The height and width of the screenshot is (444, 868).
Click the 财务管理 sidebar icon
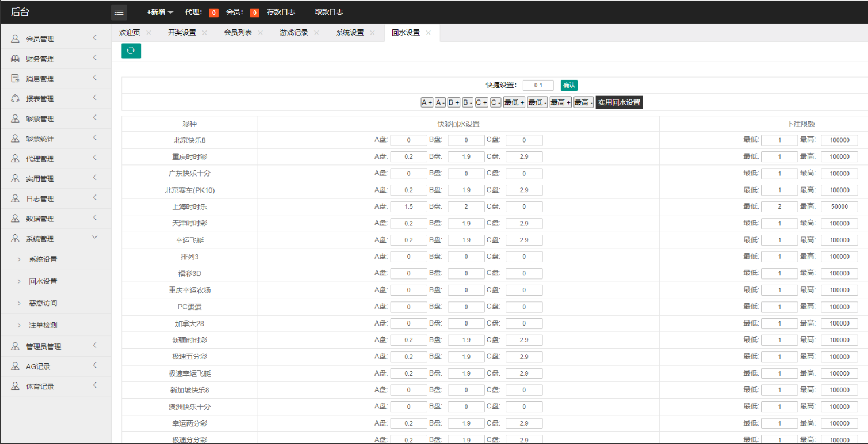click(15, 59)
